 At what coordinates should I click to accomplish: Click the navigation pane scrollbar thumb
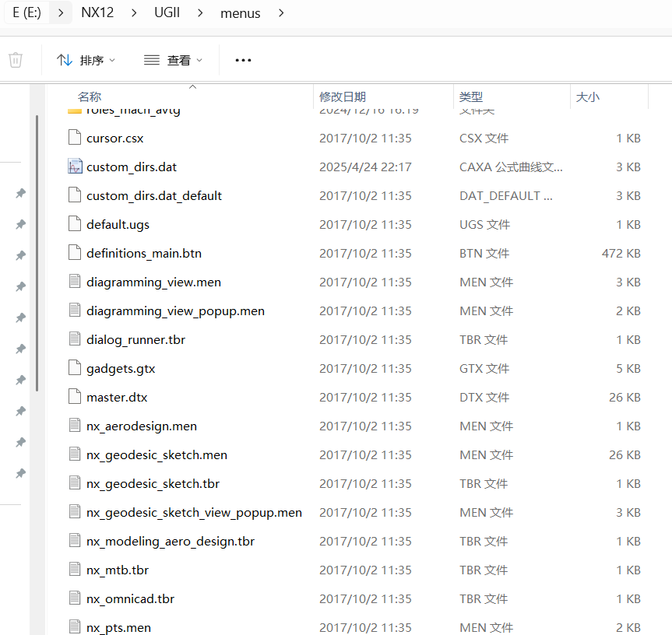(x=37, y=253)
